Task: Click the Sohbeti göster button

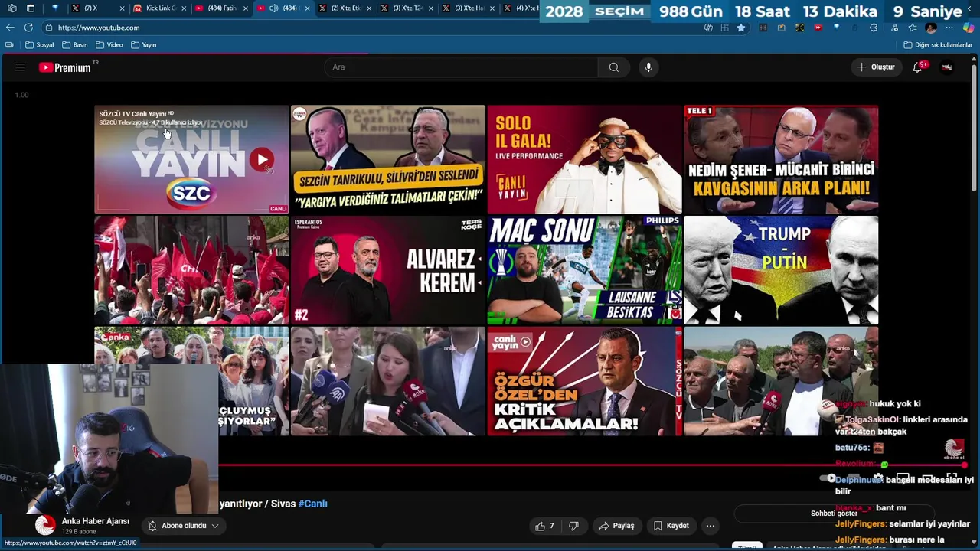Action: 834,514
